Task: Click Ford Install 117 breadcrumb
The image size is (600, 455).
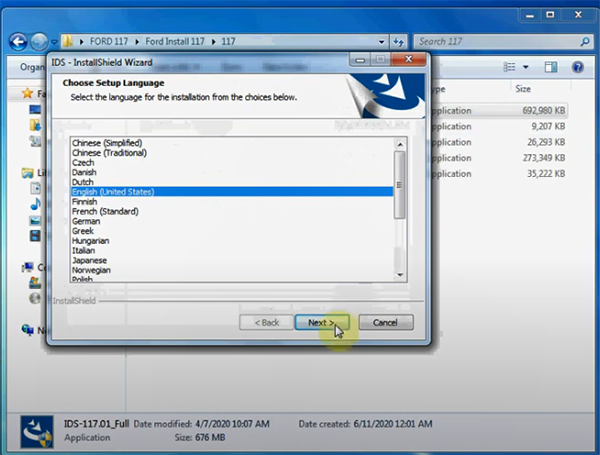Action: [x=175, y=41]
